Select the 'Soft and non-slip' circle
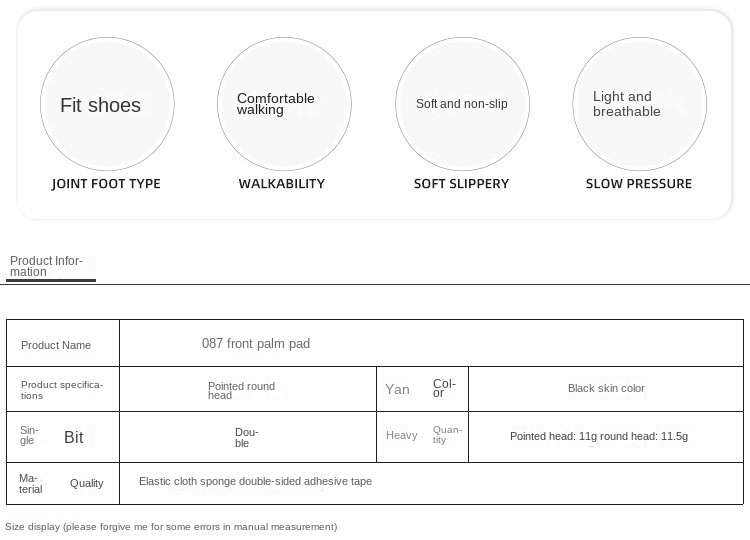 point(462,104)
